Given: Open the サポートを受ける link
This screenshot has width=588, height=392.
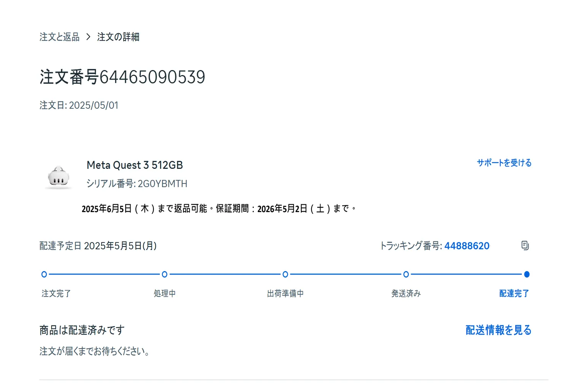Looking at the screenshot, I should click(x=504, y=163).
